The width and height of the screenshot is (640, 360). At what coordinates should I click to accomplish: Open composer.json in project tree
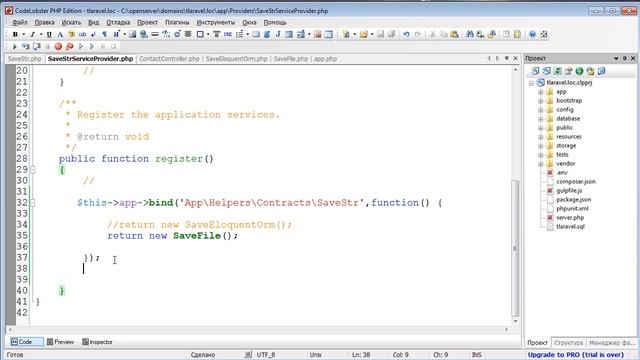point(576,182)
